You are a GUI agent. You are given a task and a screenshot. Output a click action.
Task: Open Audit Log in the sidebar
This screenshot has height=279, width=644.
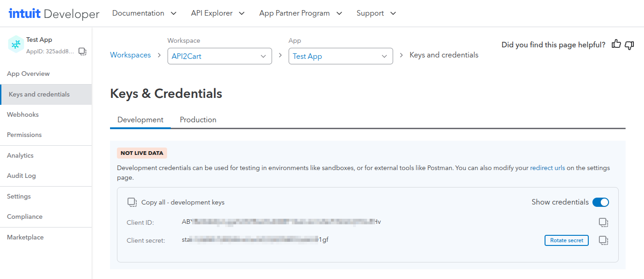click(x=46, y=176)
